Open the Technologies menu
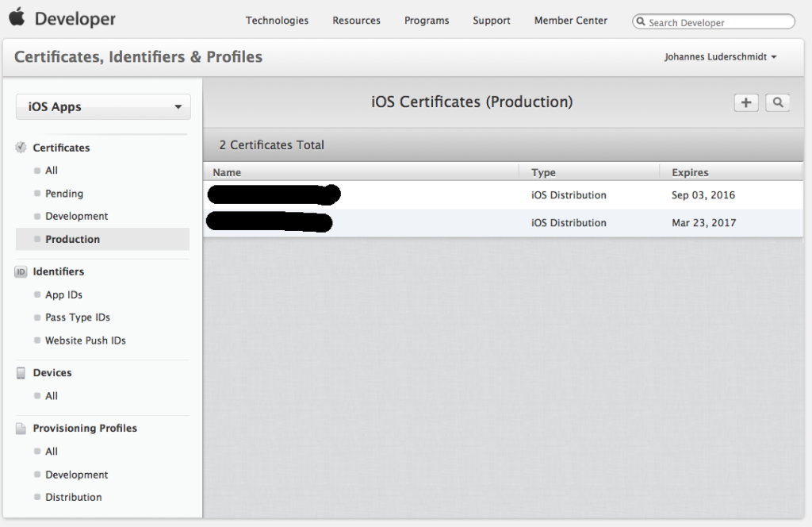The image size is (812, 527). [277, 21]
